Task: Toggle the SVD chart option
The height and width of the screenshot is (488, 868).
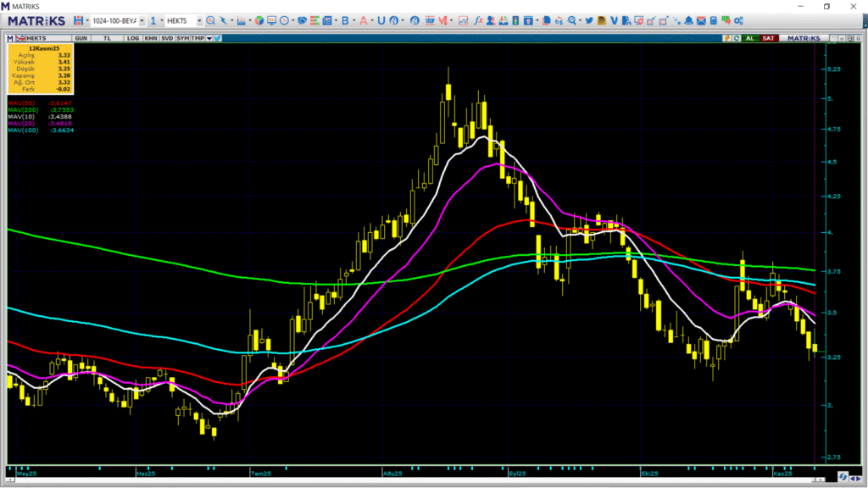Action: tap(167, 38)
